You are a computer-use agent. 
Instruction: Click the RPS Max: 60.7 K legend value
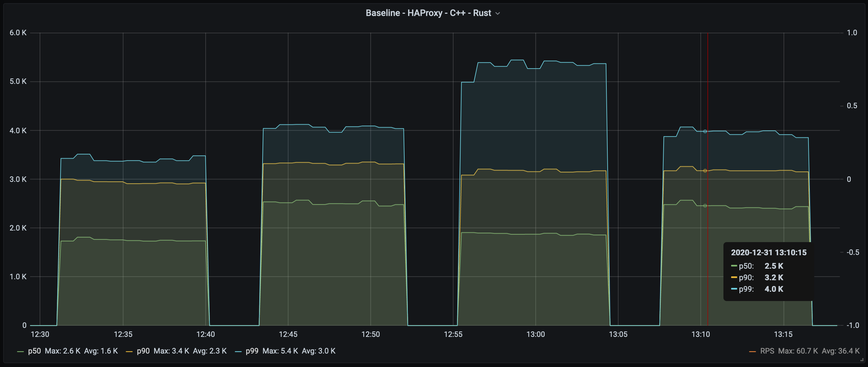[798, 351]
